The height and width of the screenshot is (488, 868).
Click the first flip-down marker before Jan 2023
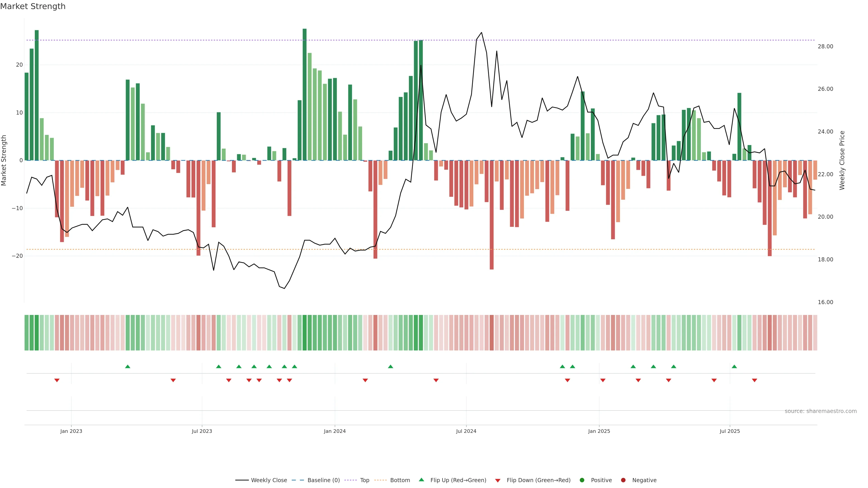pos(57,380)
